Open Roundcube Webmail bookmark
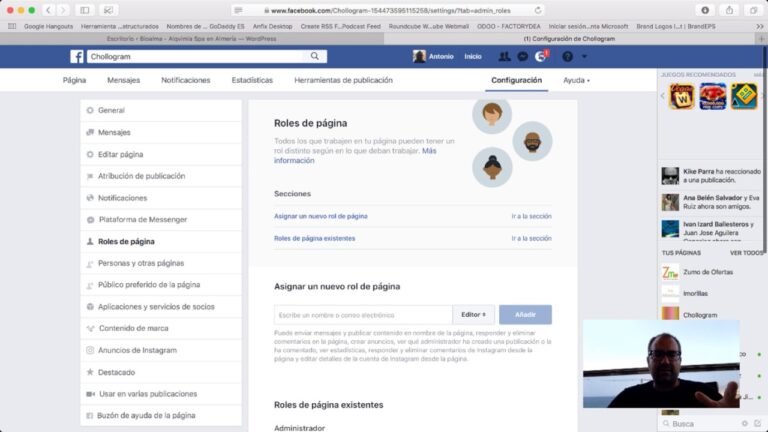 [x=429, y=26]
